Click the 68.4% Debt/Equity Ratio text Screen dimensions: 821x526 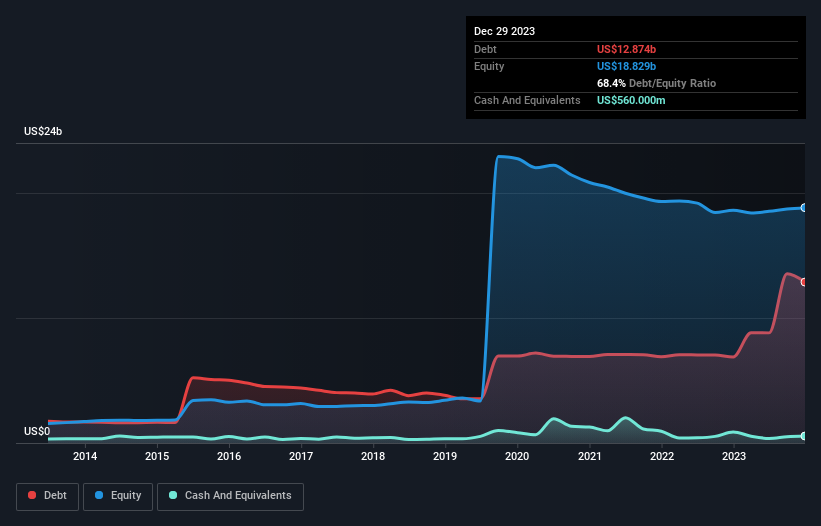[x=656, y=83]
